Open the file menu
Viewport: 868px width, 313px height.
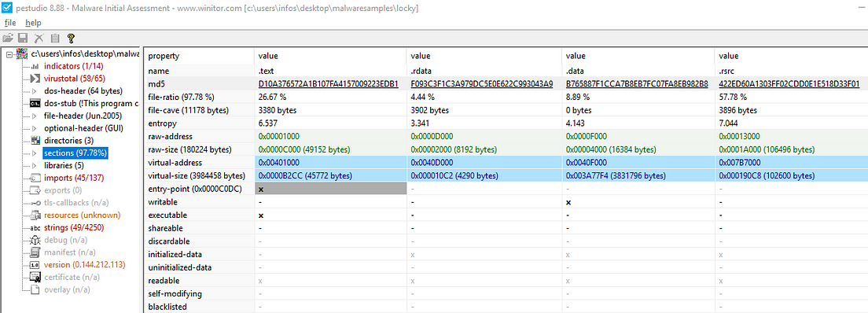[10, 23]
